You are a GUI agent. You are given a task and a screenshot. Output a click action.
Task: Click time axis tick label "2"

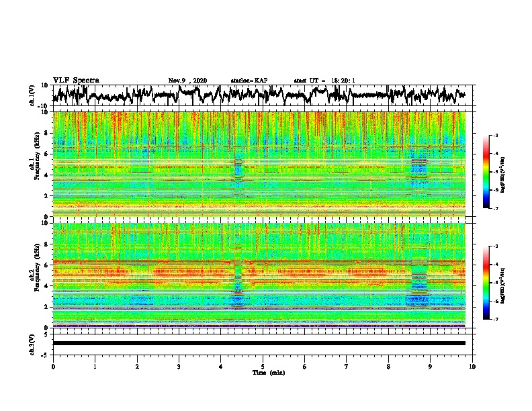tap(137, 367)
